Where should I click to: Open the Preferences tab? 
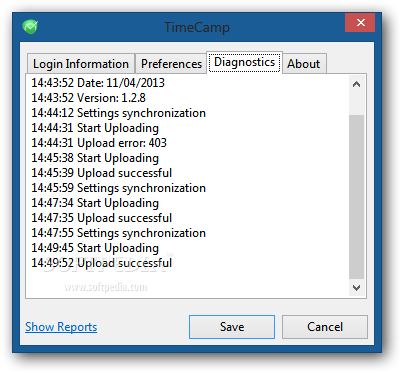(x=171, y=63)
